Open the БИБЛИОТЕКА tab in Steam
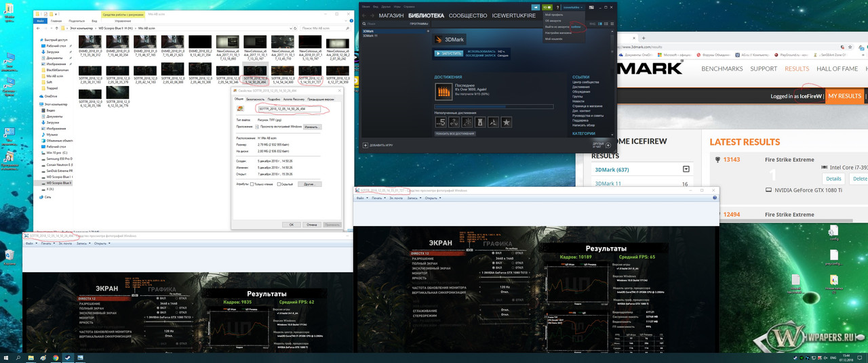868x363 pixels. click(x=427, y=16)
